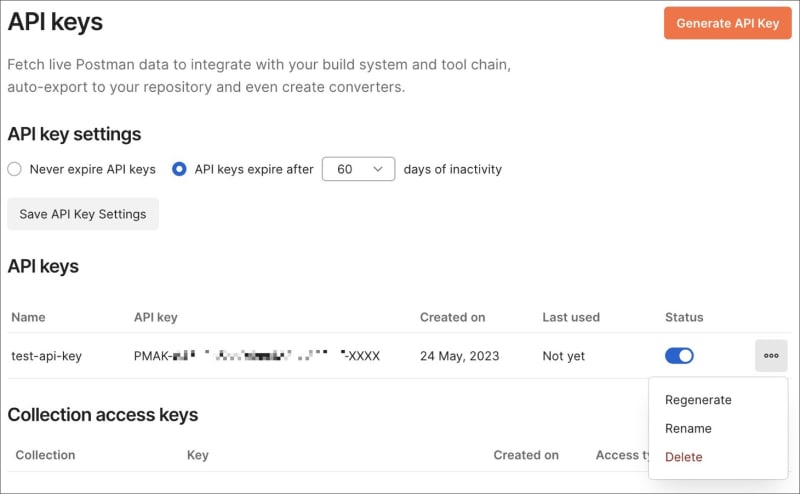Disable the test-api-key status toggle
The width and height of the screenshot is (800, 494).
pyautogui.click(x=679, y=356)
